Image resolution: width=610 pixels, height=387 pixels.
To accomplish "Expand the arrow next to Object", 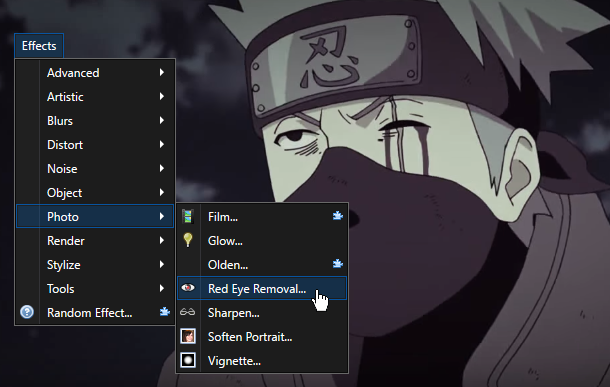I will 161,193.
